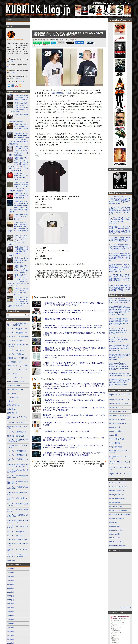Select the シャイニング poll radio option
The height and width of the screenshot is (644, 138).
coord(111,626)
